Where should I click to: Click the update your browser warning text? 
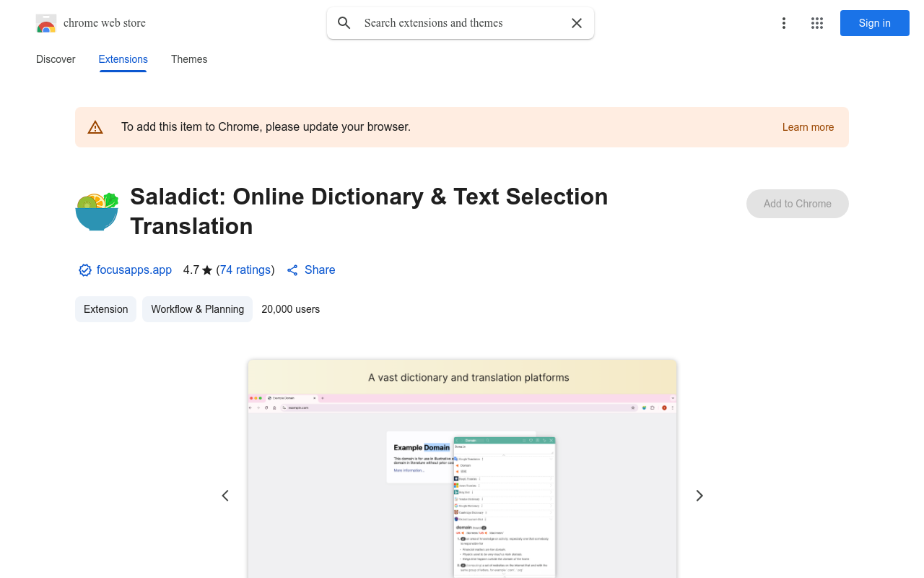pos(266,127)
